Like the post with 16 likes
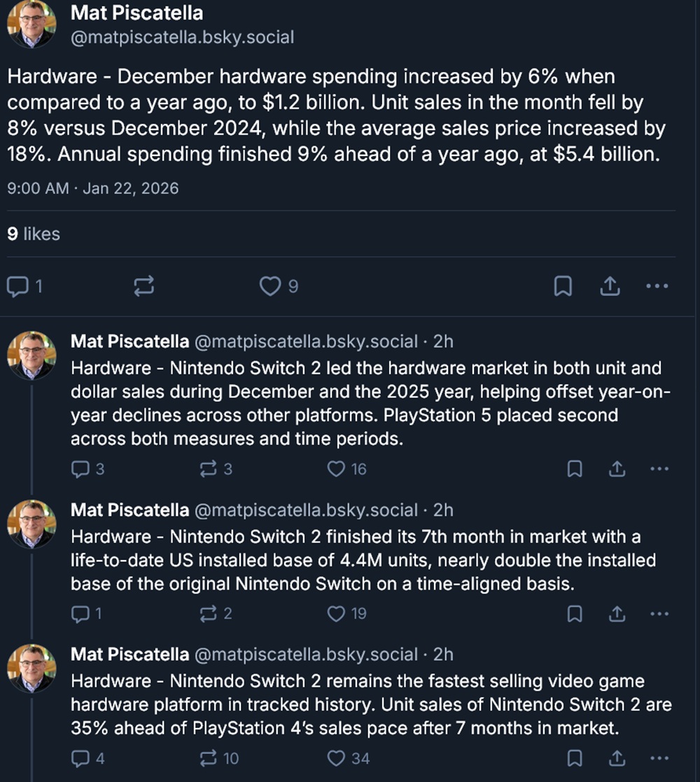Viewport: 700px width, 782px height. point(337,469)
